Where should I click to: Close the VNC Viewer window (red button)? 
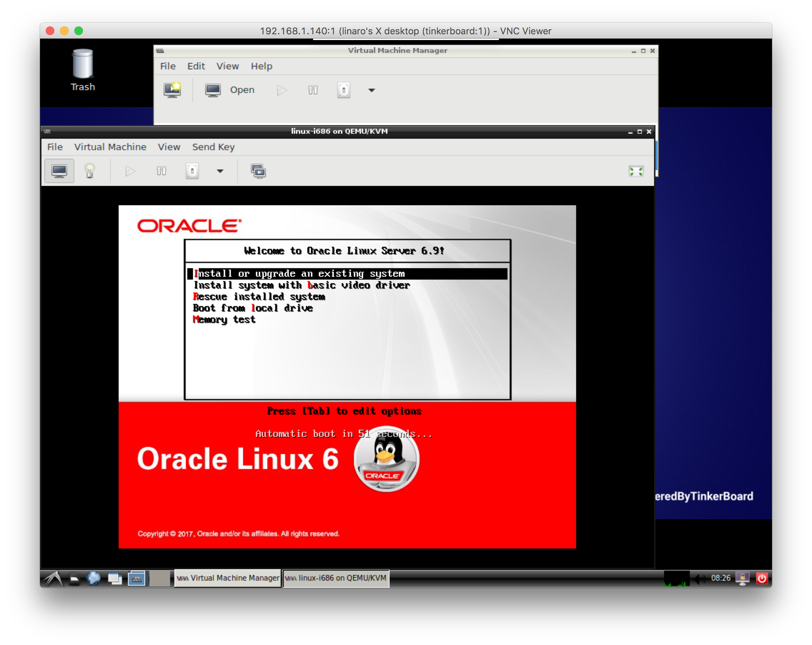(x=50, y=31)
